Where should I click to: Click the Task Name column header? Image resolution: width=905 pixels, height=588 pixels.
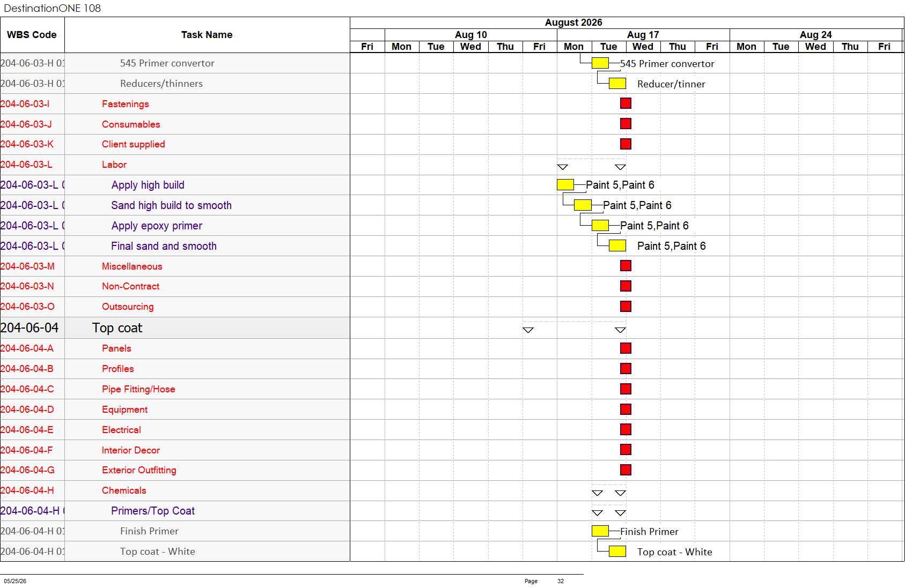tap(207, 35)
